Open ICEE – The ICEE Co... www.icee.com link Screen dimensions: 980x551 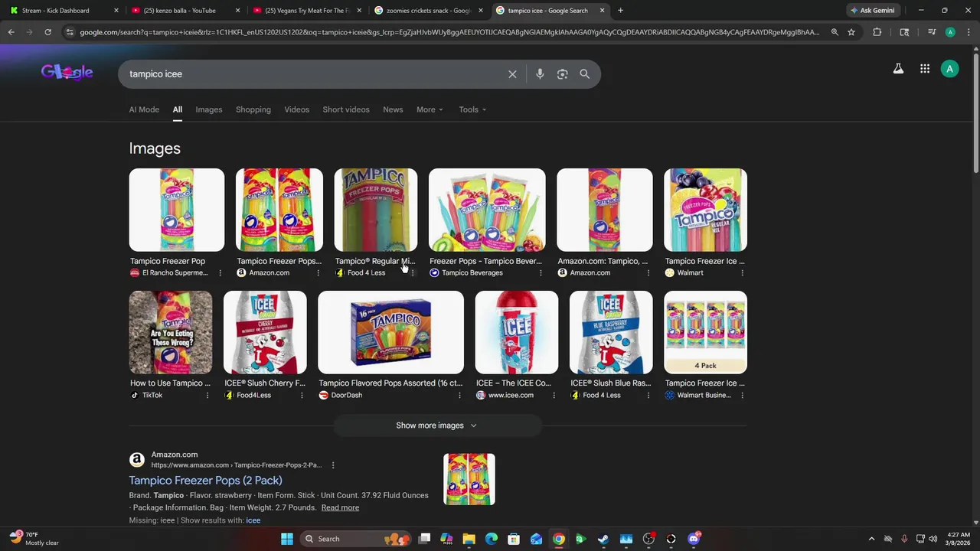(513, 383)
